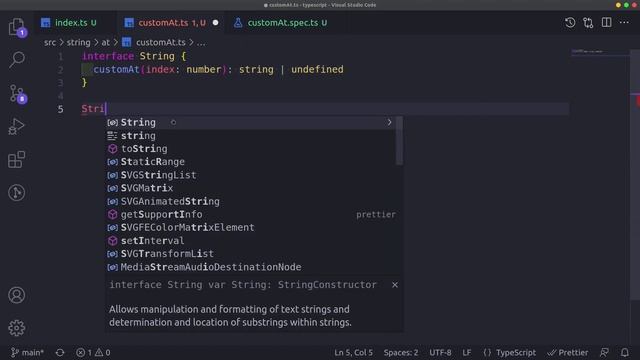Viewport: 640px width, 360px height.
Task: Open the More Actions ellipsis menu
Action: 624,22
